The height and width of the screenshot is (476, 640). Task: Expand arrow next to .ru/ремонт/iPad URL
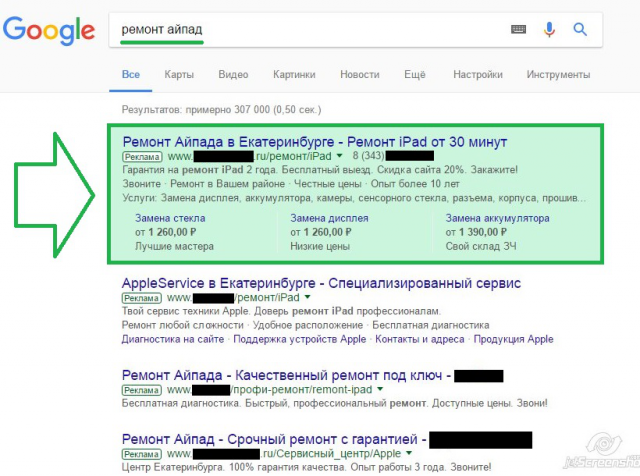[x=339, y=156]
